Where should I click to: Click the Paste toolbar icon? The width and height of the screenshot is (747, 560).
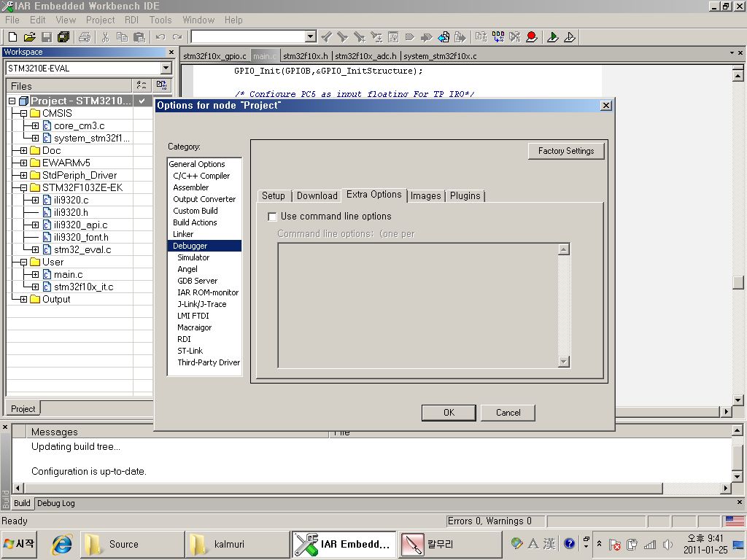click(x=139, y=36)
